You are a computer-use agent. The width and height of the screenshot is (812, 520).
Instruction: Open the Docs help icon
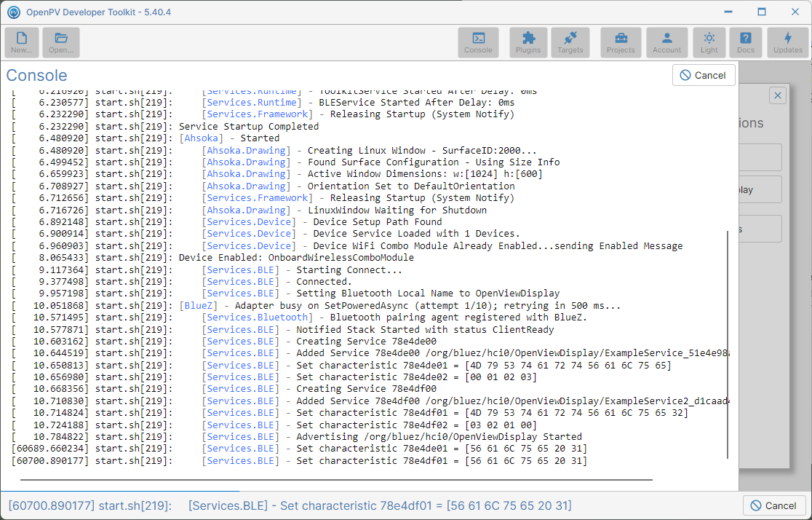click(x=745, y=42)
